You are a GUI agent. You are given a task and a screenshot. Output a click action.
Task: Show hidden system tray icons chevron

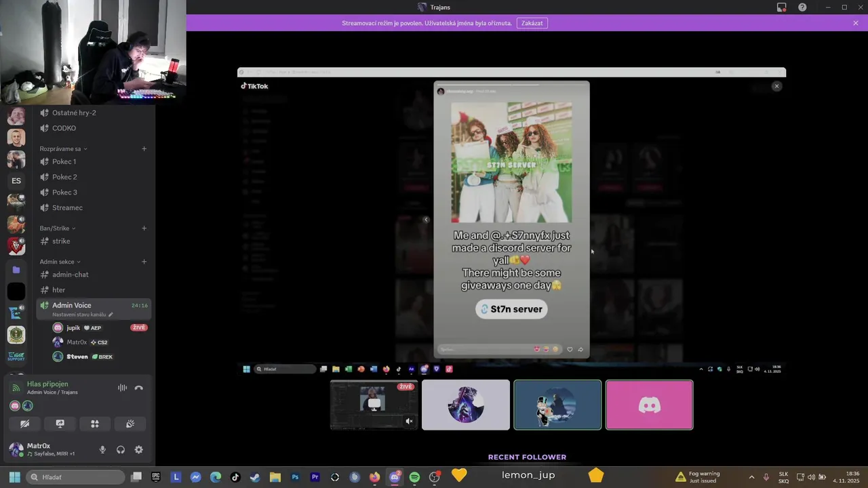coord(751,477)
